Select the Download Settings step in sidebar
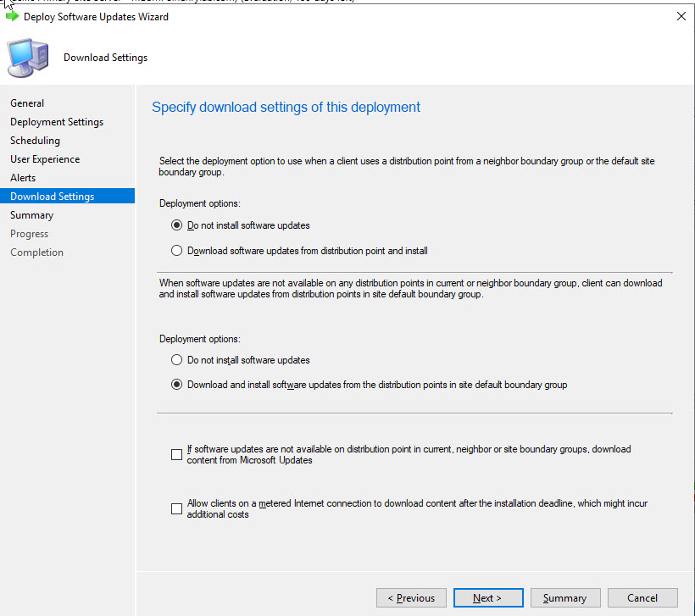Image resolution: width=695 pixels, height=616 pixels. 53,197
